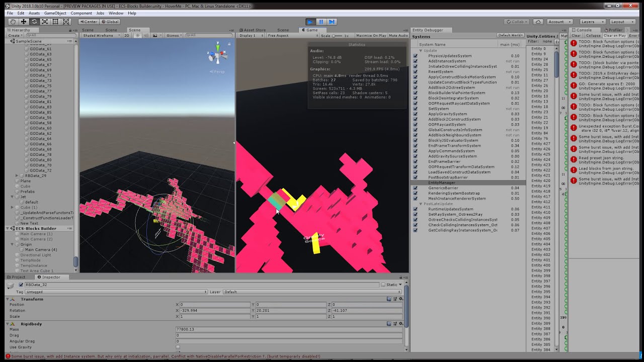Image resolution: width=644 pixels, height=362 pixels.
Task: Click the Pause button
Action: (x=321, y=22)
